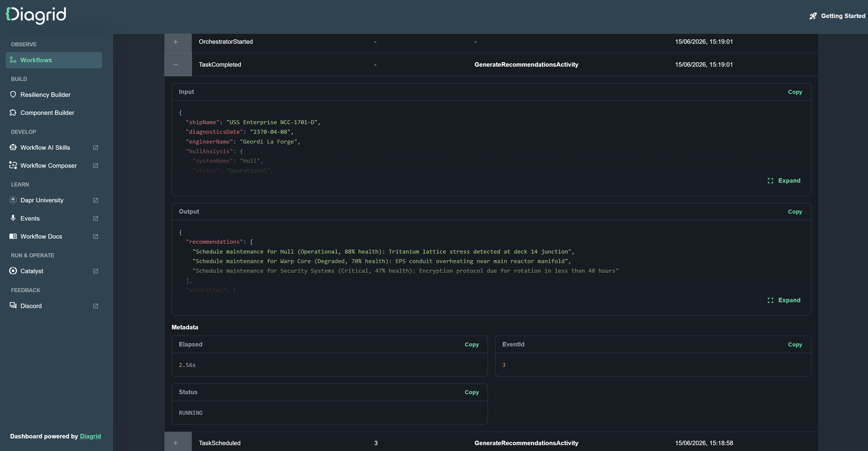Screen dimensions: 868x451
Task: Click the TaskScheduled event name
Action: coord(220,443)
